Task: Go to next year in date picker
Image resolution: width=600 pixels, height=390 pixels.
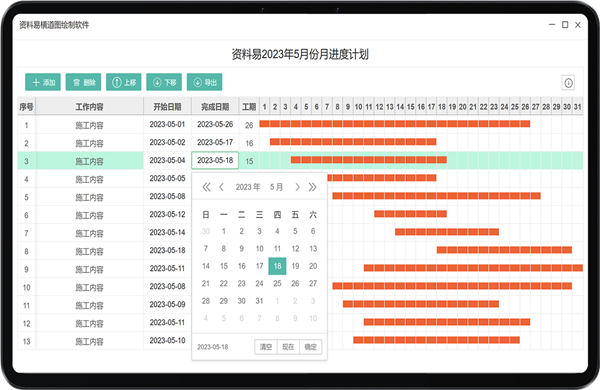Action: point(313,187)
